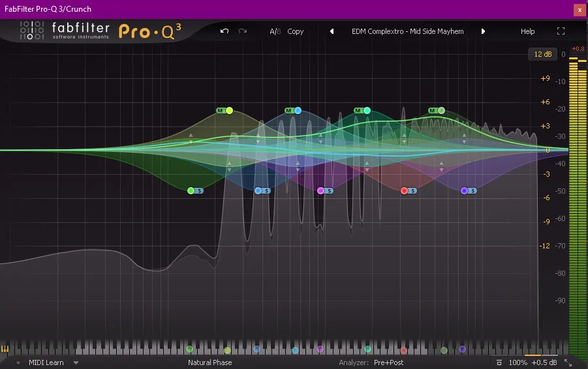Open the 12 dB display range dropdown

click(543, 54)
